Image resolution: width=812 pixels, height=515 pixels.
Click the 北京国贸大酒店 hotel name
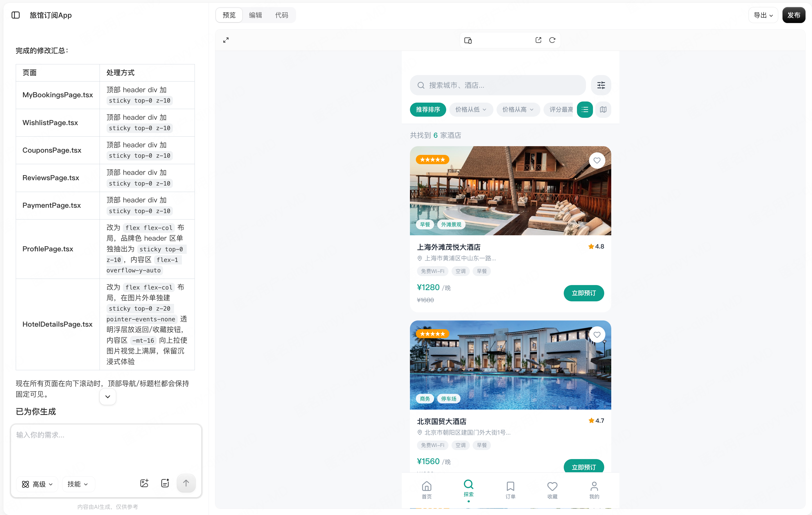[442, 421]
